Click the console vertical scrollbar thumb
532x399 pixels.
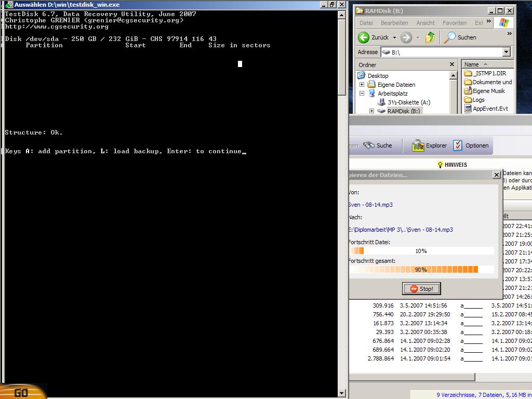342,57
